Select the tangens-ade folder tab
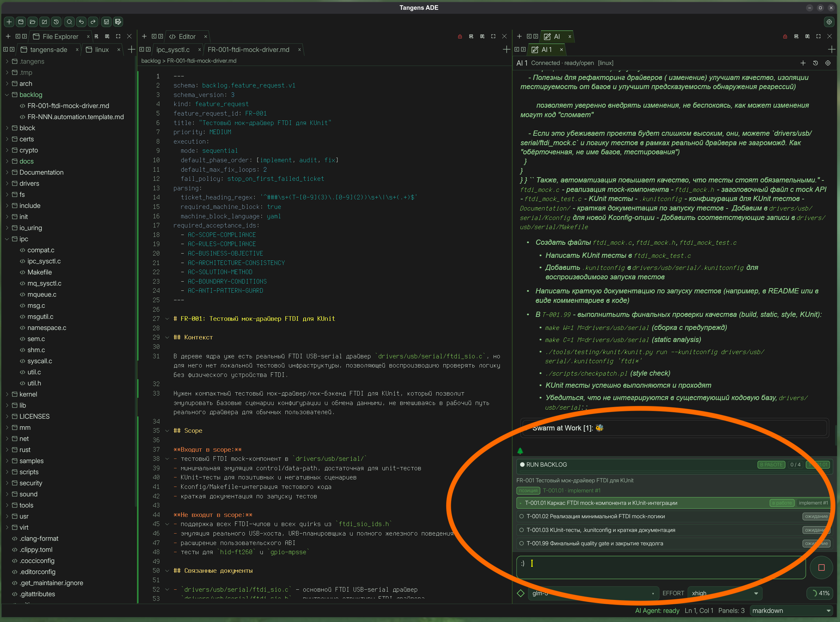 (49, 50)
